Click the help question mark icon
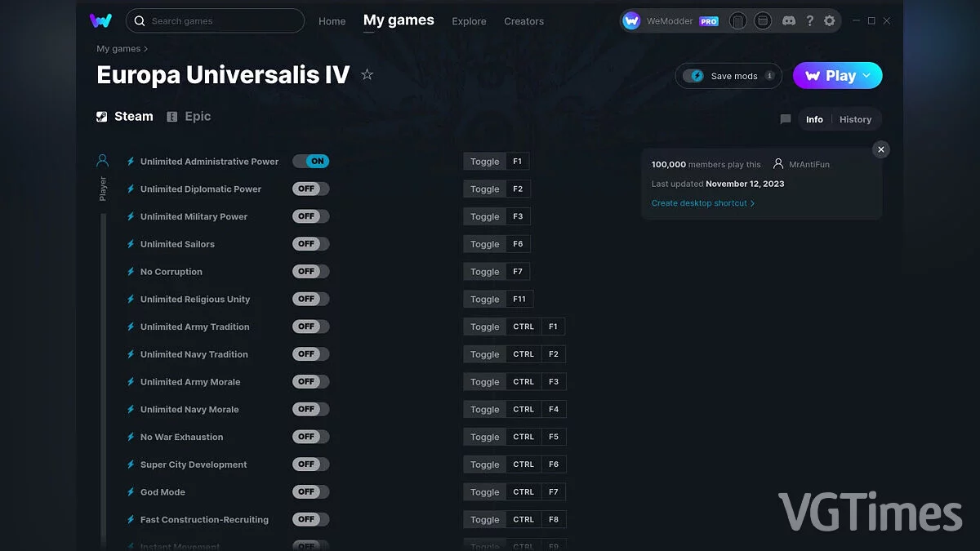 [x=809, y=20]
